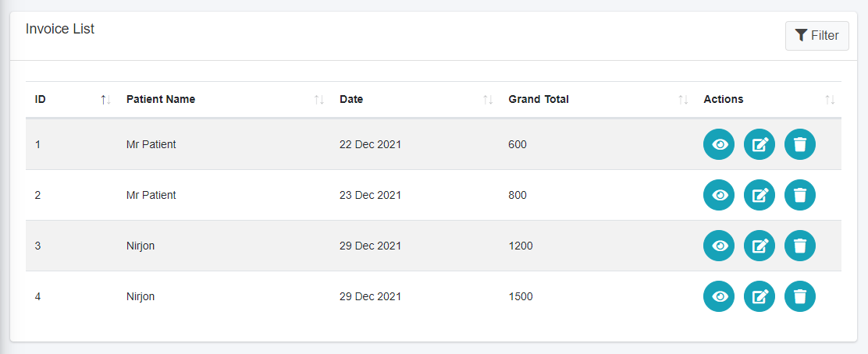868x354 pixels.
Task: Delete invoice 3 with total 1200
Action: point(800,246)
